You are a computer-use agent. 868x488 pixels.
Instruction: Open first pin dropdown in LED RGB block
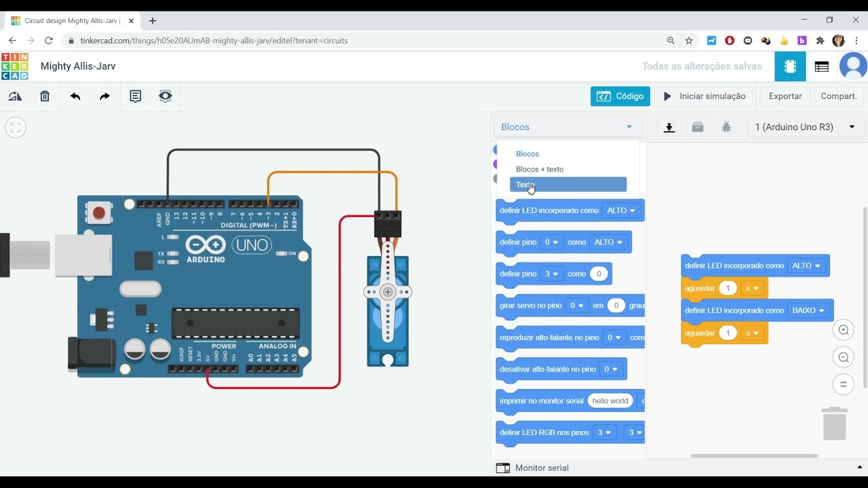[604, 432]
